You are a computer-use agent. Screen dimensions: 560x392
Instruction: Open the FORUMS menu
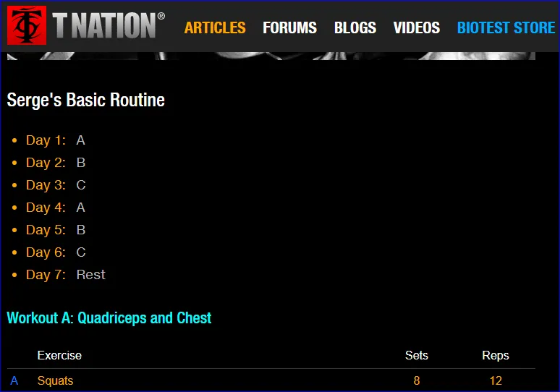point(289,28)
